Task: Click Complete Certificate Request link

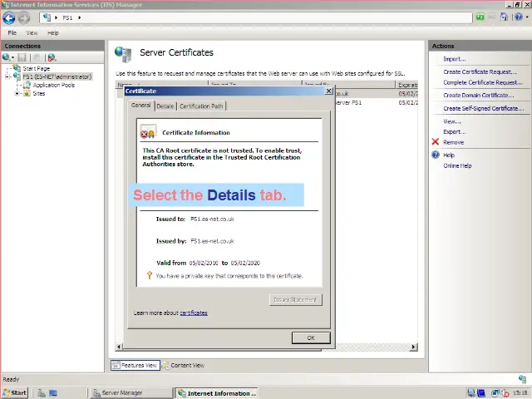Action: coord(483,82)
